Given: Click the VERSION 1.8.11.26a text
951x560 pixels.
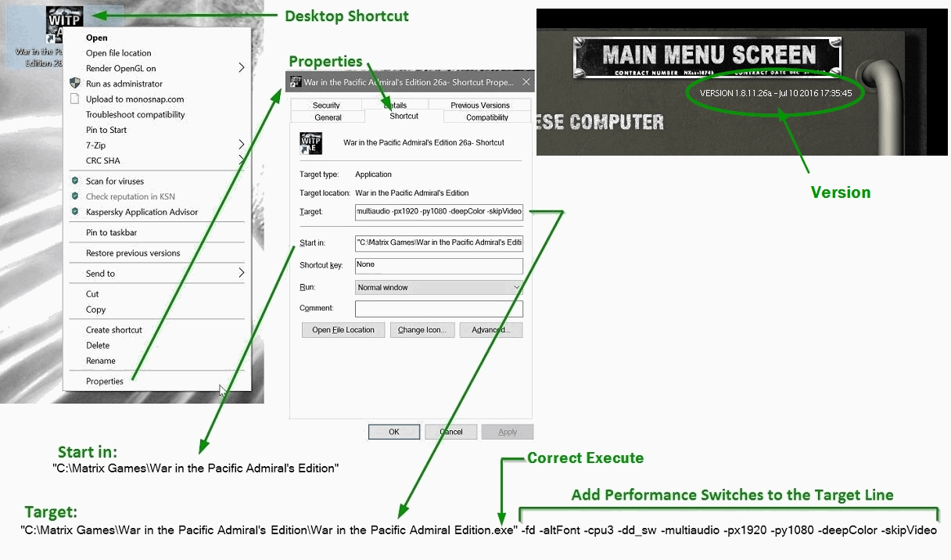Looking at the screenshot, I should tap(776, 93).
